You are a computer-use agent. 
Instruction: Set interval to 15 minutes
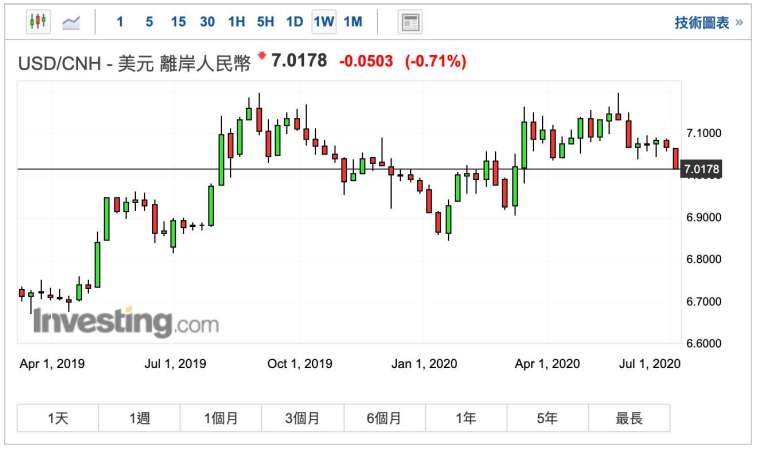[x=178, y=22]
